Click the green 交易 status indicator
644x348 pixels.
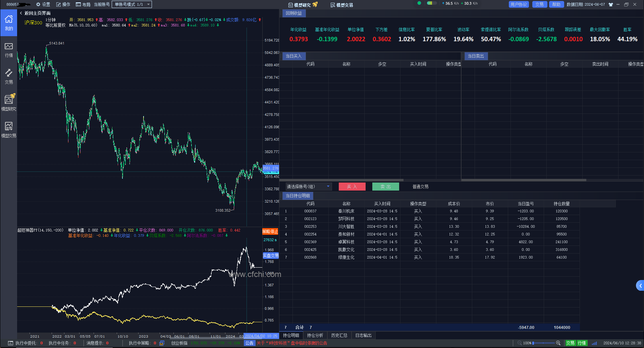[570, 343]
